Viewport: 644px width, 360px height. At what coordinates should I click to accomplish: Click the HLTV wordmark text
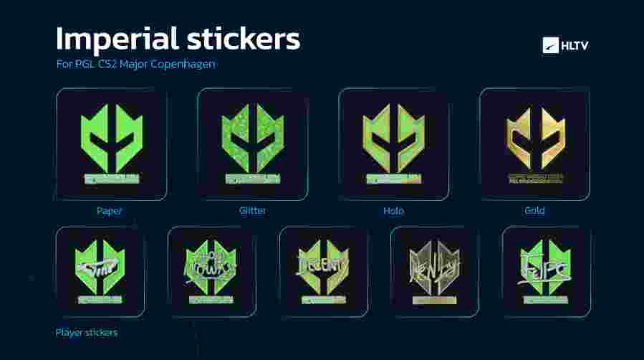(575, 46)
